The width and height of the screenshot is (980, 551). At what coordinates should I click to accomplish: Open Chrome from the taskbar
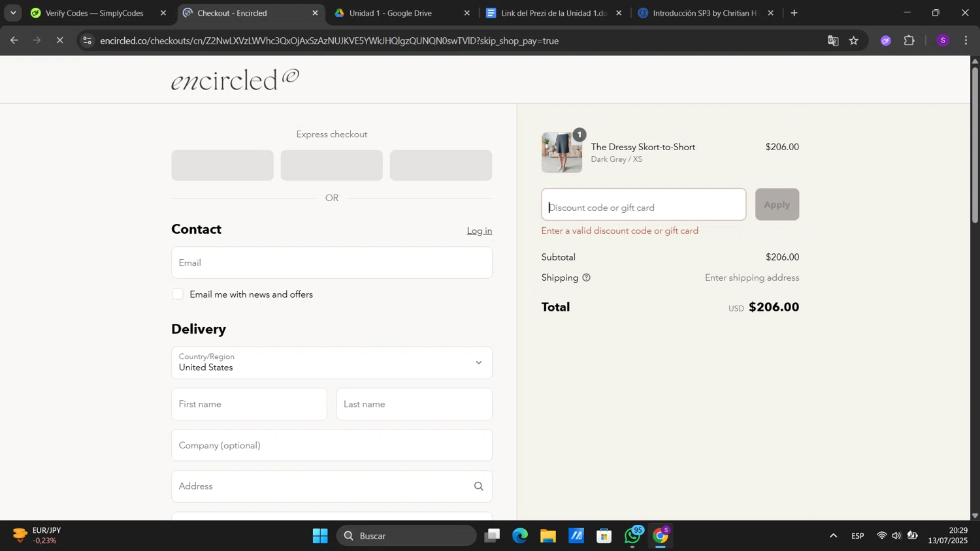click(x=661, y=536)
